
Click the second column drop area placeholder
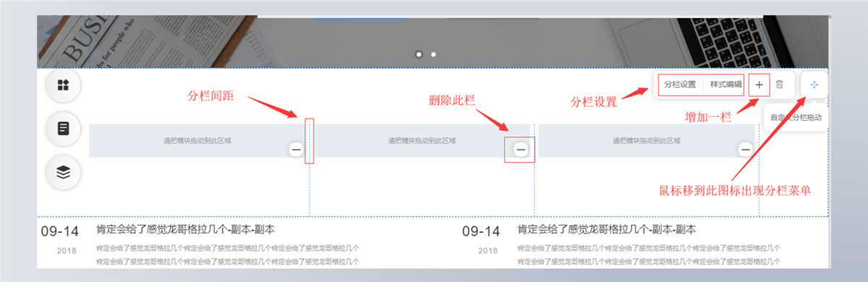click(422, 141)
